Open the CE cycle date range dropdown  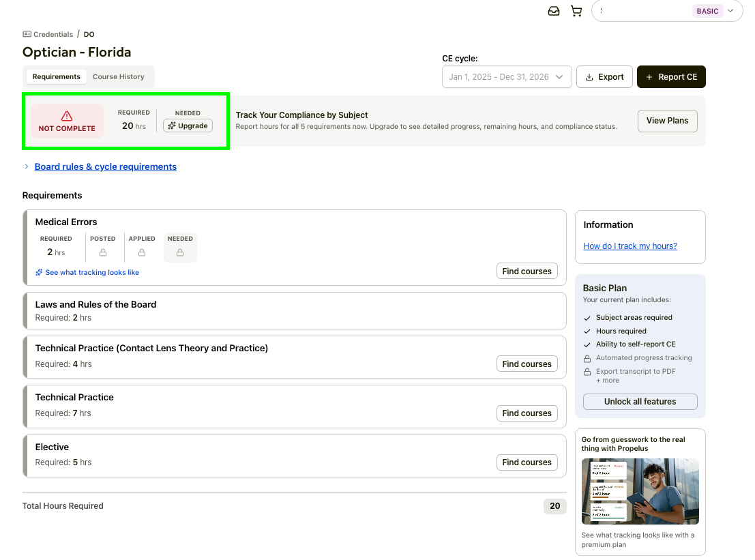tap(507, 77)
